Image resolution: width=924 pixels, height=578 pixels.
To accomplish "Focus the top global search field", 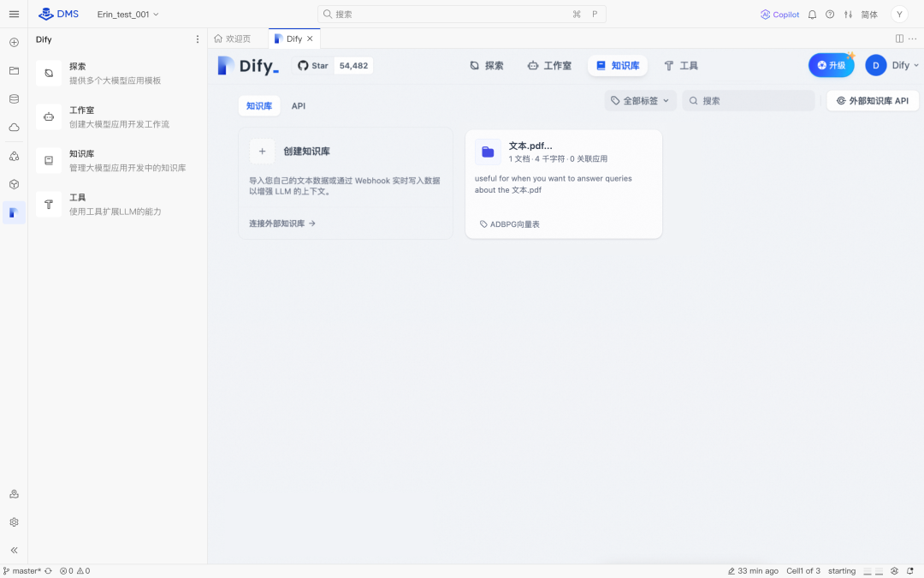I will [461, 15].
